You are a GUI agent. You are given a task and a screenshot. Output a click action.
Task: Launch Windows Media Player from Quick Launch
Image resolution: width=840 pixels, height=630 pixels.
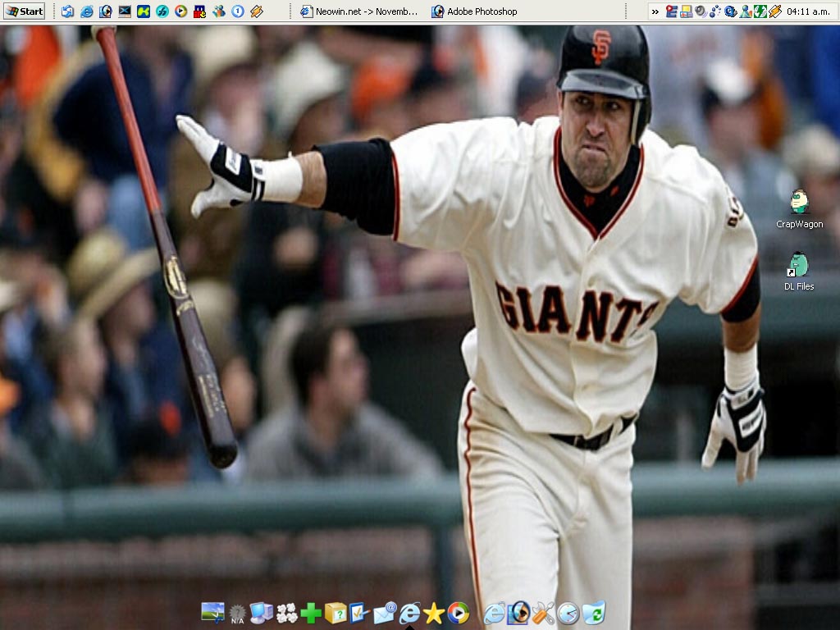tap(181, 11)
